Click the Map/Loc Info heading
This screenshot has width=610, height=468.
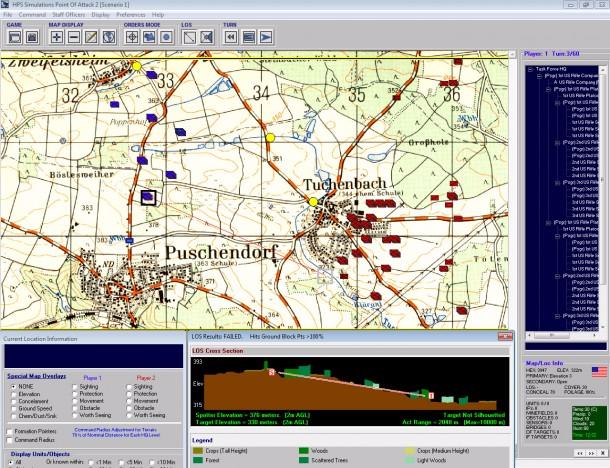[x=544, y=363]
